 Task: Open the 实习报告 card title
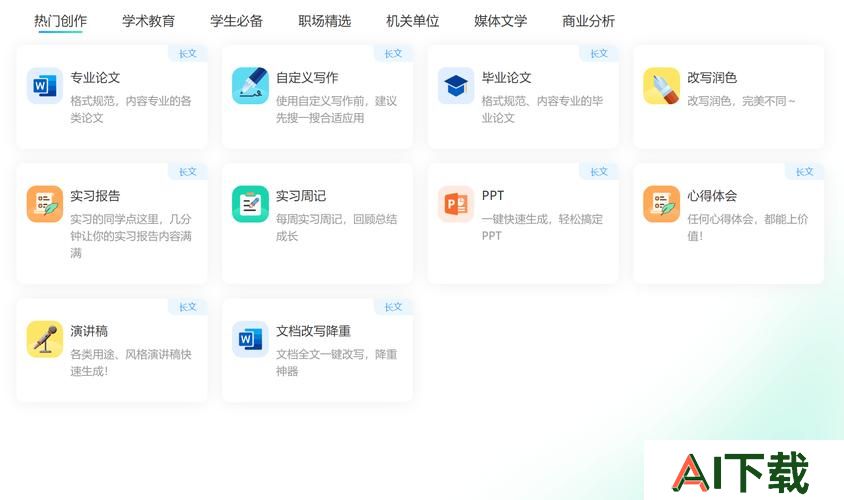coord(95,196)
